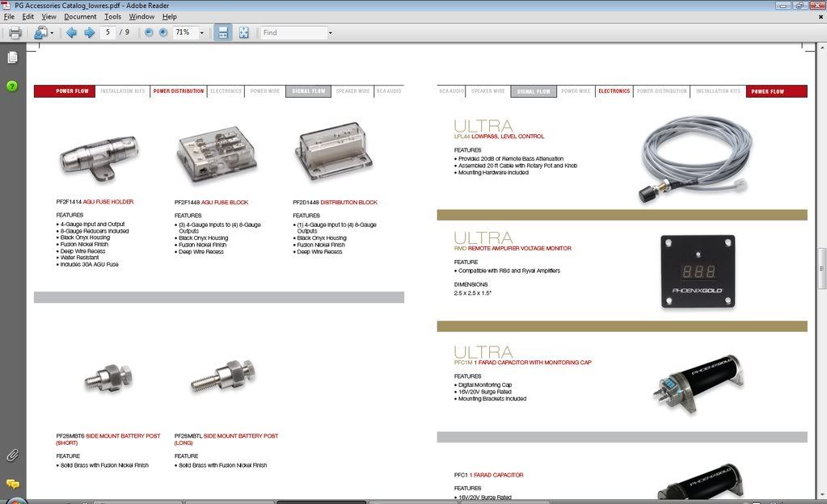Click left-page SPEAKER WIRE tab

pyautogui.click(x=352, y=91)
